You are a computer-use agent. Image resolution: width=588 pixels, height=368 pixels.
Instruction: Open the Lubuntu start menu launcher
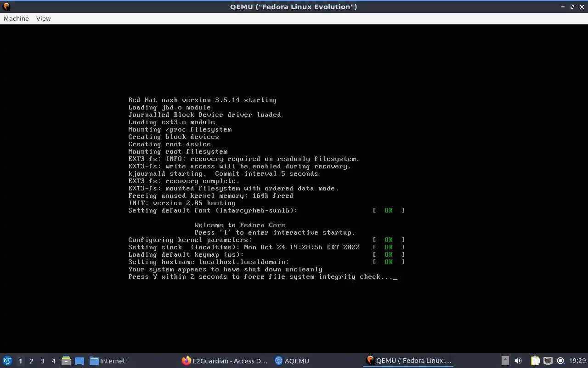[x=7, y=361]
